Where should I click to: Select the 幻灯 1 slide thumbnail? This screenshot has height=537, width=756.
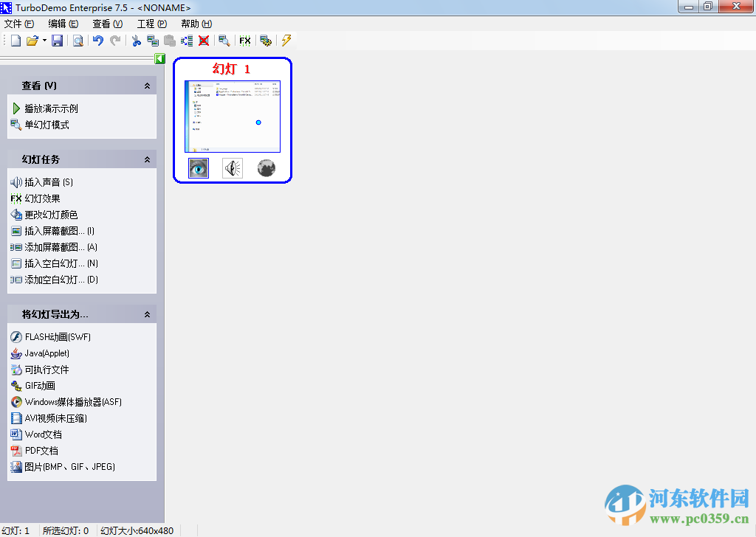pos(233,117)
